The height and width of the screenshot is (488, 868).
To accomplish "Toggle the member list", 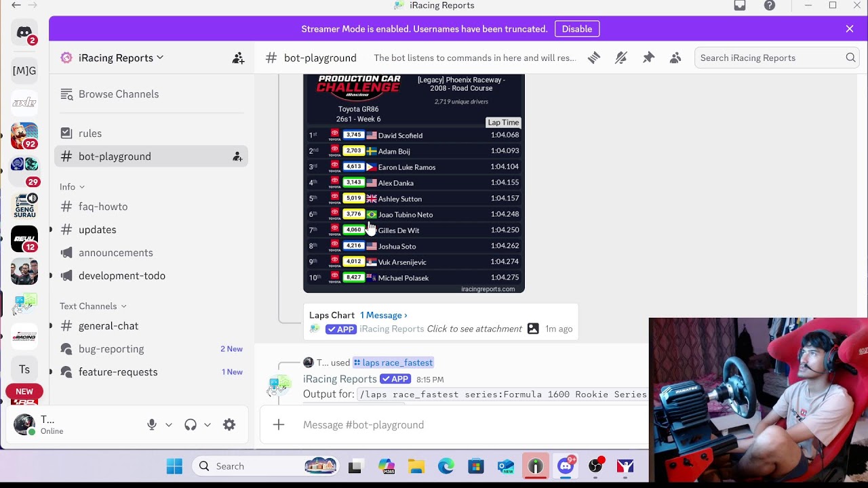I will pos(675,58).
